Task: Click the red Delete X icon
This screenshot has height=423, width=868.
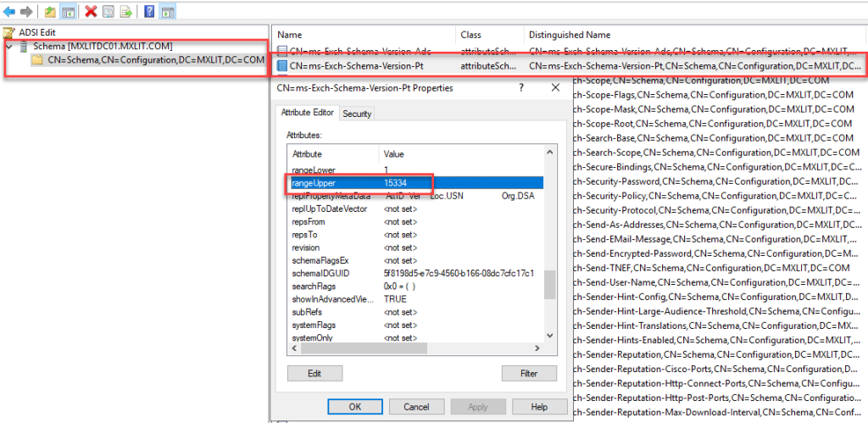Action: 90,12
